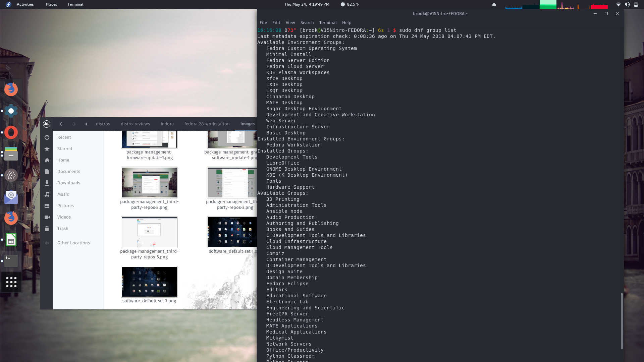This screenshot has width=644, height=362.
Task: Open the terminal's View menu
Action: click(x=290, y=23)
